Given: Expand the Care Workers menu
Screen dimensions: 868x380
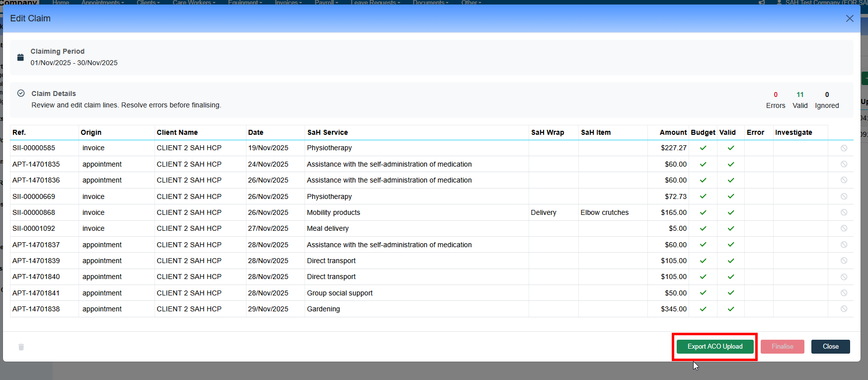Looking at the screenshot, I should coord(194,2).
